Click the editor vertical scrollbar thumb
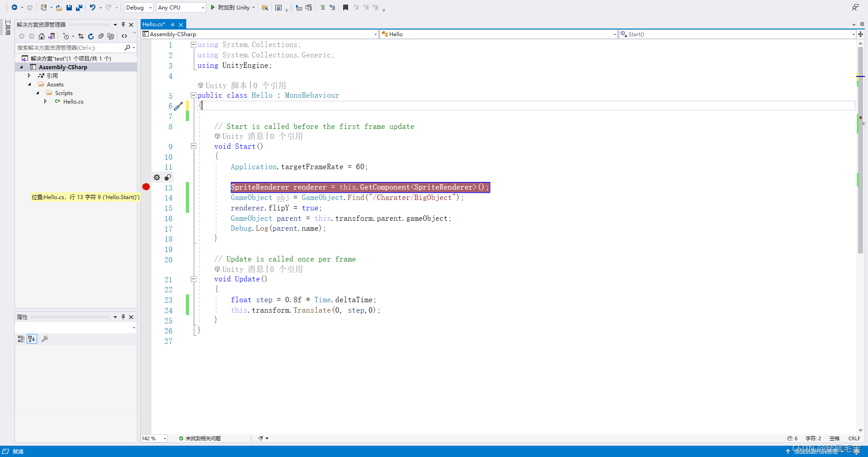868x457 pixels. (x=860, y=149)
